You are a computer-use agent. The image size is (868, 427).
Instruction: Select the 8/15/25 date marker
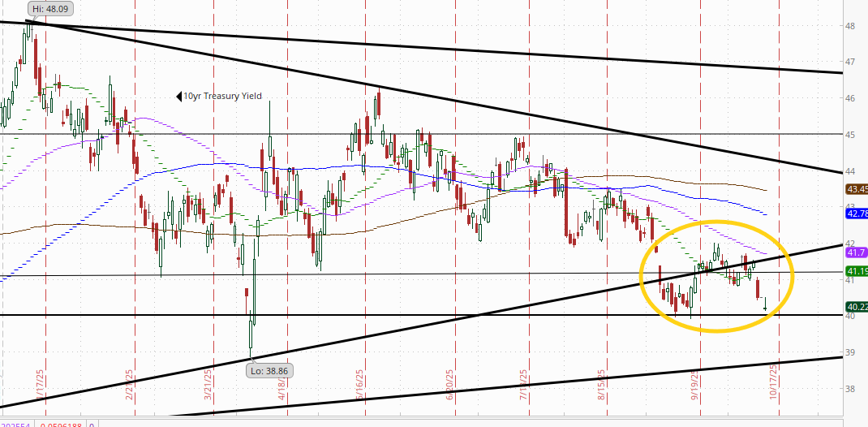(602, 386)
